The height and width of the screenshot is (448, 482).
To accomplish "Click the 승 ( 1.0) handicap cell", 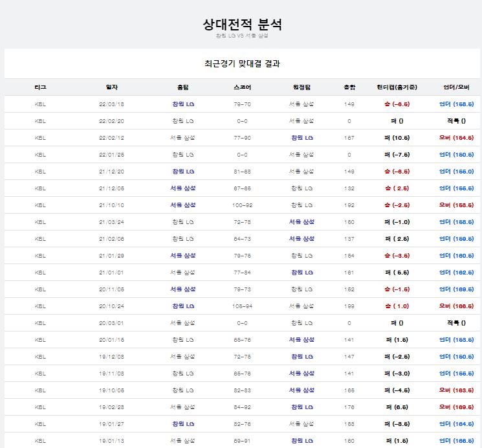I will [x=397, y=306].
